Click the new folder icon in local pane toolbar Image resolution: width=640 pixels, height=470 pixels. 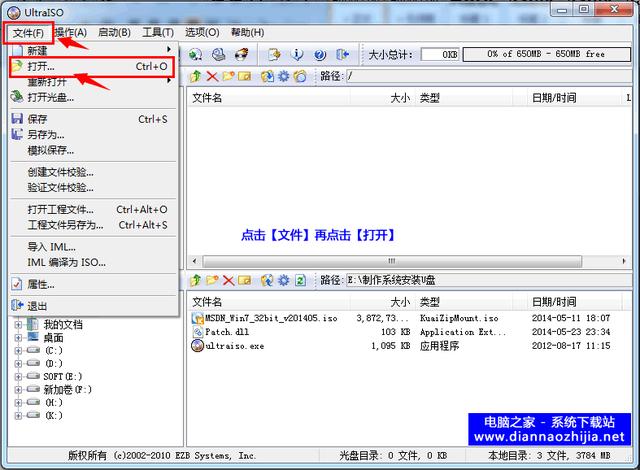pos(212,280)
